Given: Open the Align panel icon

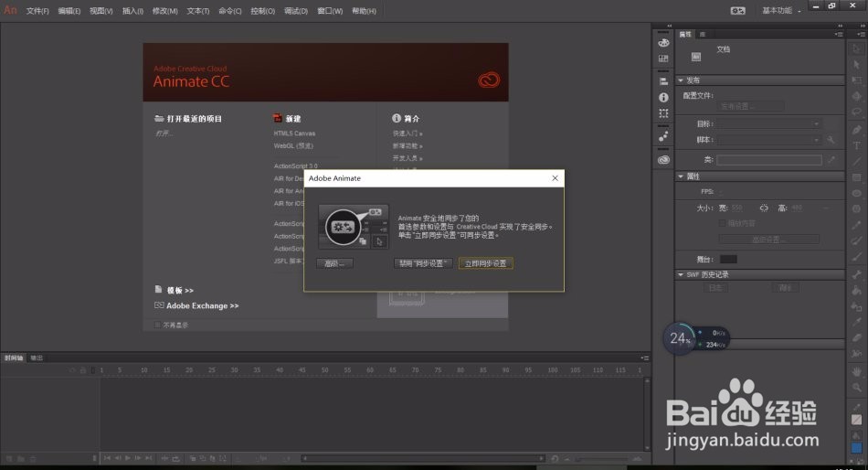Looking at the screenshot, I should (663, 81).
